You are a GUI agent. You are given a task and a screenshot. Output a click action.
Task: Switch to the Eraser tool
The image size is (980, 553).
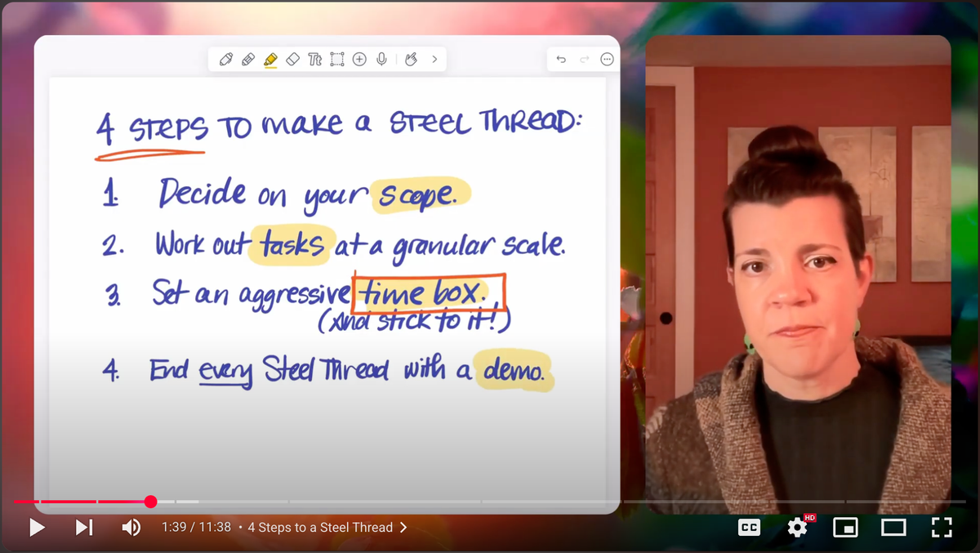coord(293,59)
